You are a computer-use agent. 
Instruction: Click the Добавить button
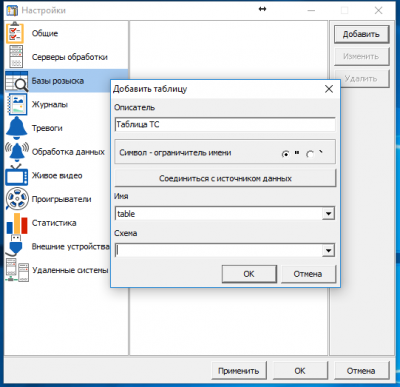(361, 34)
